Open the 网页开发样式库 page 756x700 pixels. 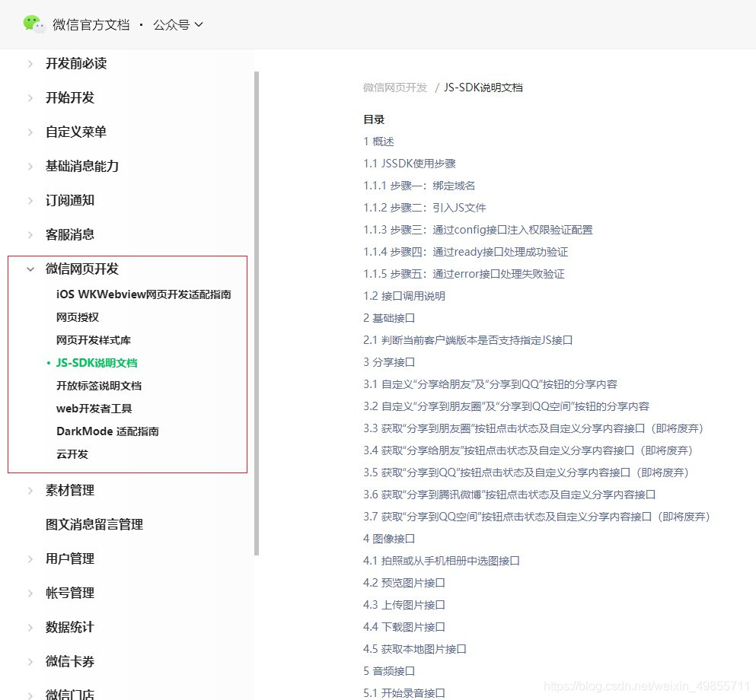[94, 339]
